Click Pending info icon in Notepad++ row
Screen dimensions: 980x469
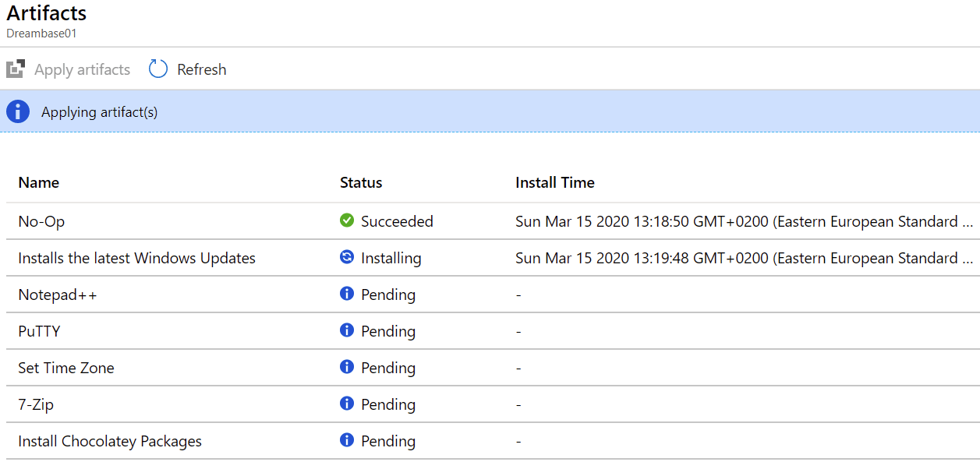[x=347, y=294]
